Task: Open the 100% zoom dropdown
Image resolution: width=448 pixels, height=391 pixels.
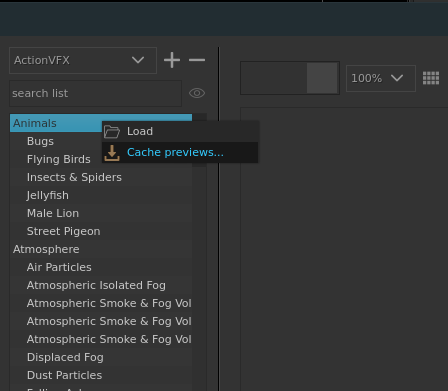Action: (x=381, y=78)
